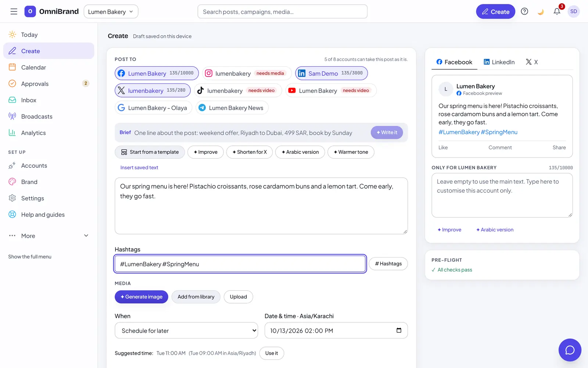Toggle lumenbakery X account chip
This screenshot has height=368, width=588.
tap(153, 91)
